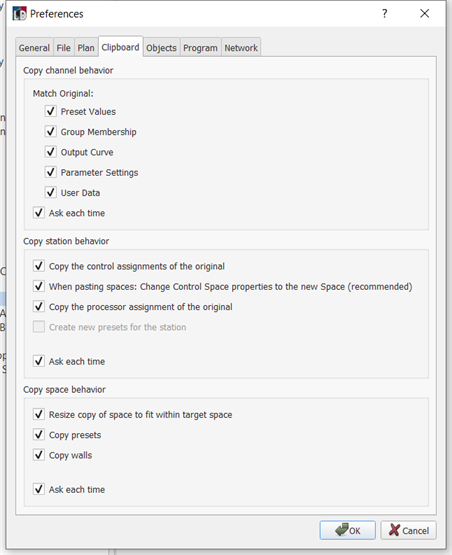
Task: Close the Preferences dialog with X
Action: [424, 13]
